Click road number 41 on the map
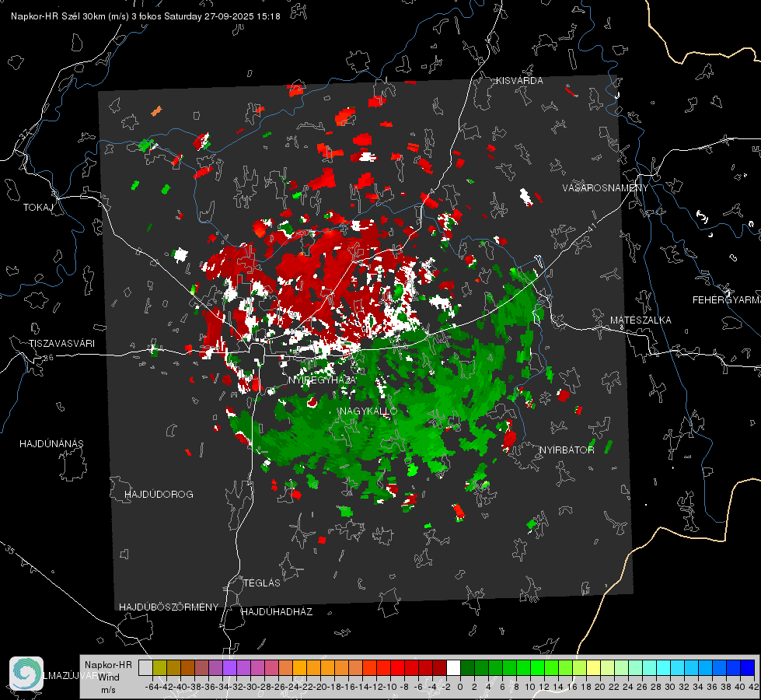 coord(591,227)
